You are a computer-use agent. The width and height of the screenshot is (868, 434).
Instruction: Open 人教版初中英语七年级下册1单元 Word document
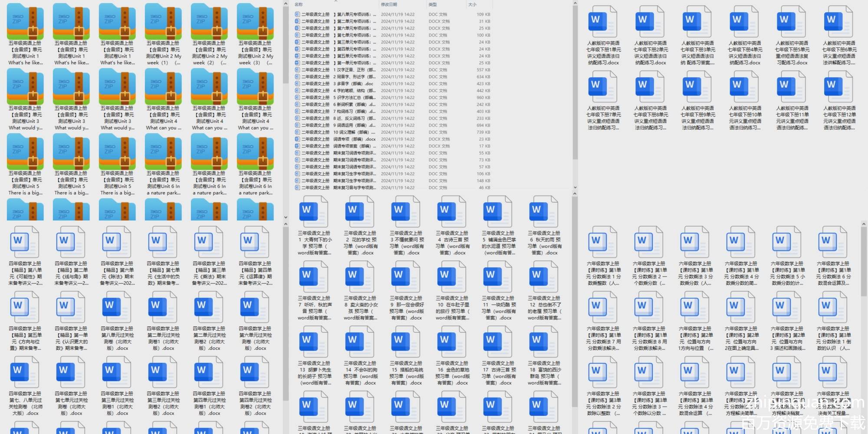(603, 23)
